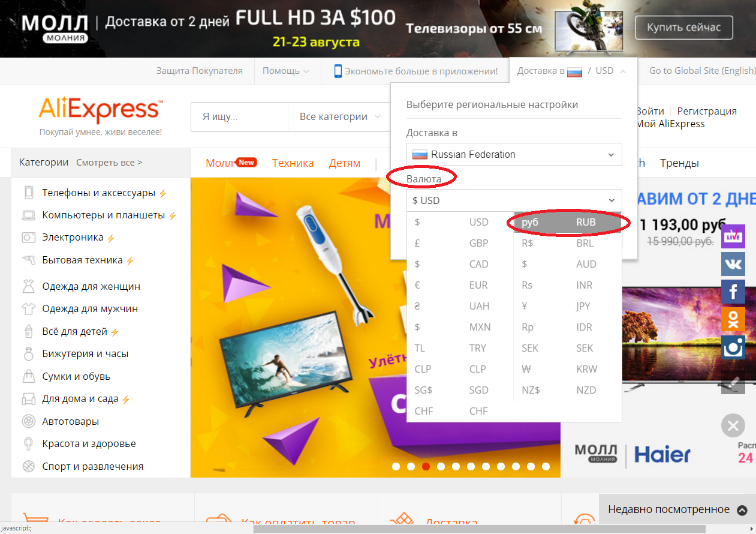Select CAD currency option

[460, 264]
